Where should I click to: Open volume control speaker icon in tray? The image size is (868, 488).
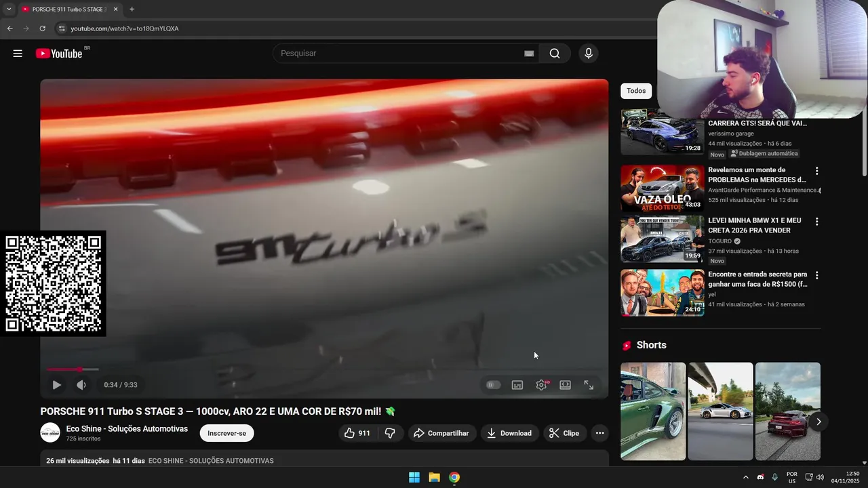coord(821,477)
